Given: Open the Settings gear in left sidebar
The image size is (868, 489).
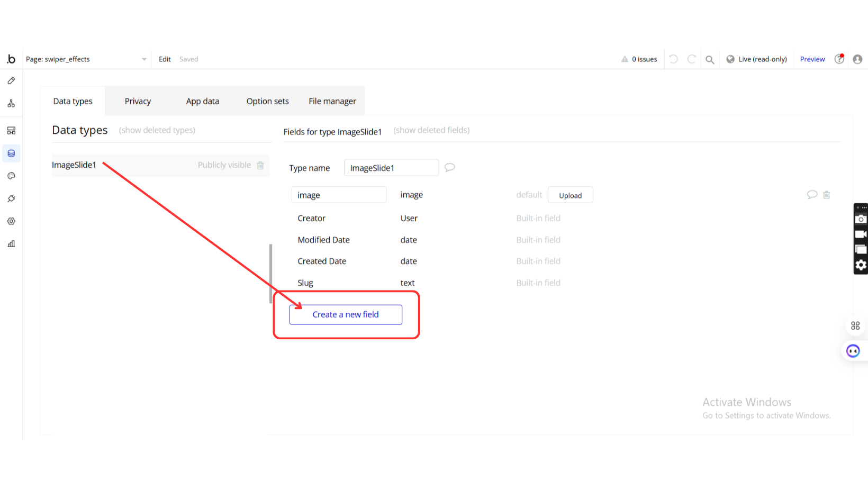Looking at the screenshot, I should click(x=11, y=221).
